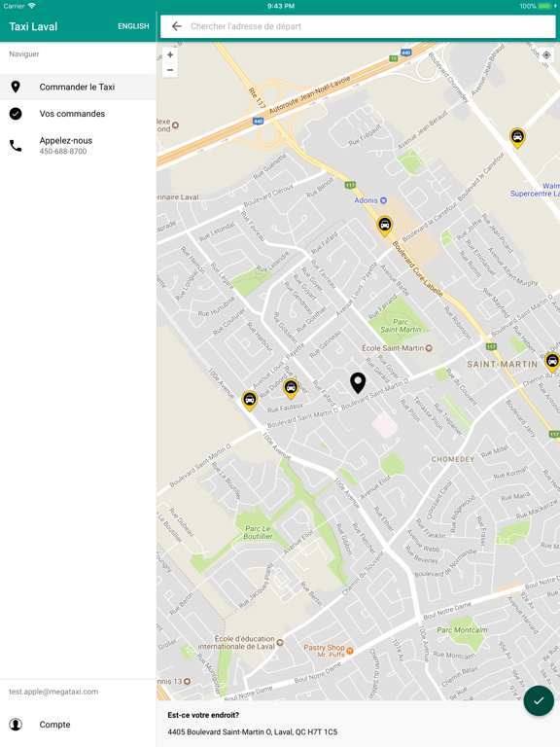
Task: Click École Saint-Martin place on map
Action: pos(397,348)
